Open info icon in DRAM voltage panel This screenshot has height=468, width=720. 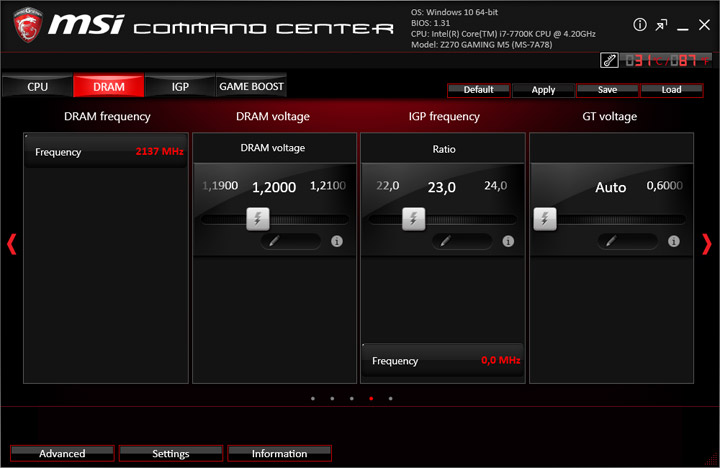337,241
